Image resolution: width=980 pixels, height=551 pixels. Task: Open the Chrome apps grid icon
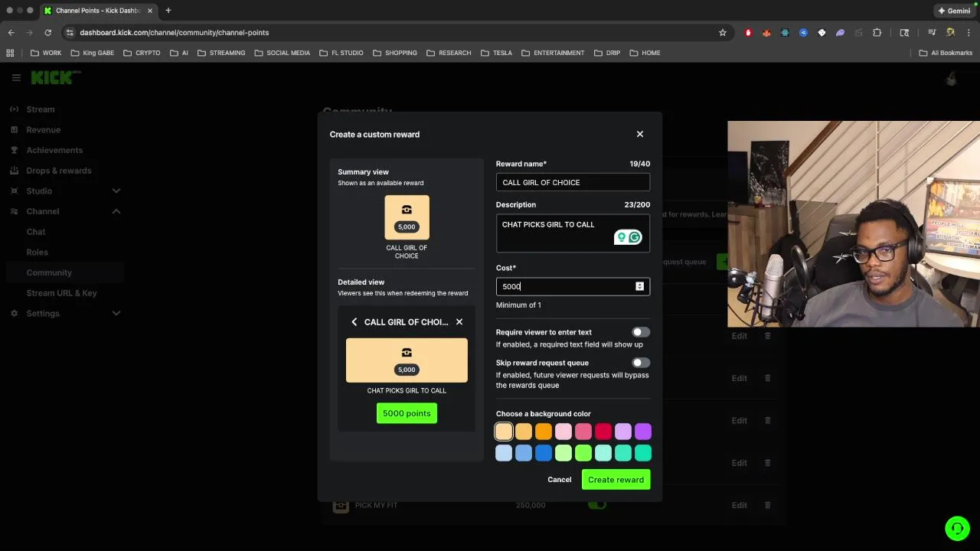[10, 53]
